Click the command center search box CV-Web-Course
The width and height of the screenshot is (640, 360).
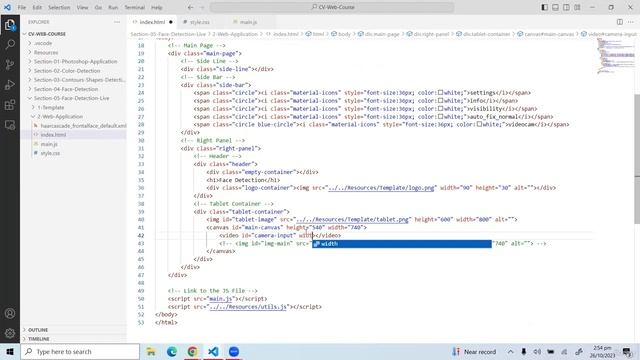pos(332,7)
